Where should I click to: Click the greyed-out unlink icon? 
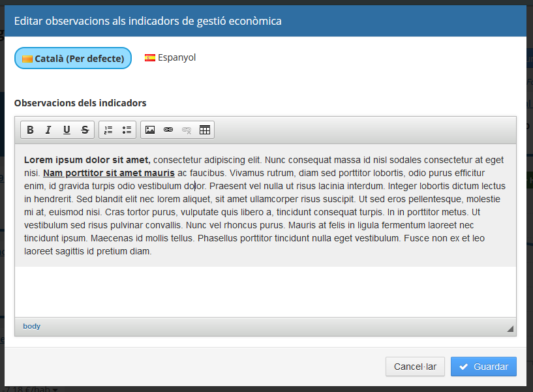[x=187, y=130]
